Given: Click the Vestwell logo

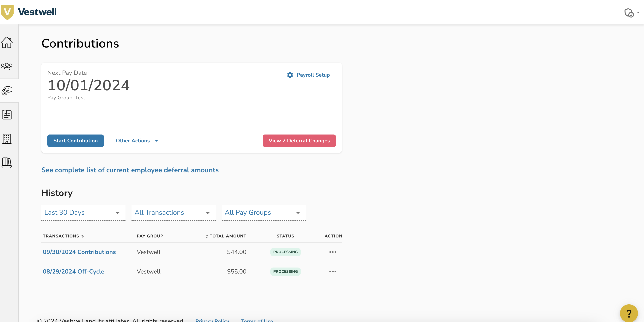Looking at the screenshot, I should pyautogui.click(x=29, y=12).
